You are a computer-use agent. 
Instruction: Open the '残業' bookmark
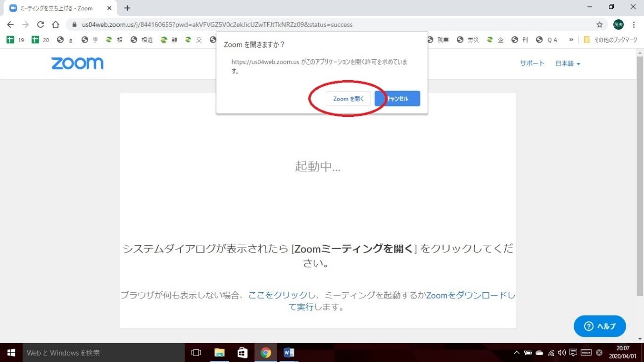438,40
